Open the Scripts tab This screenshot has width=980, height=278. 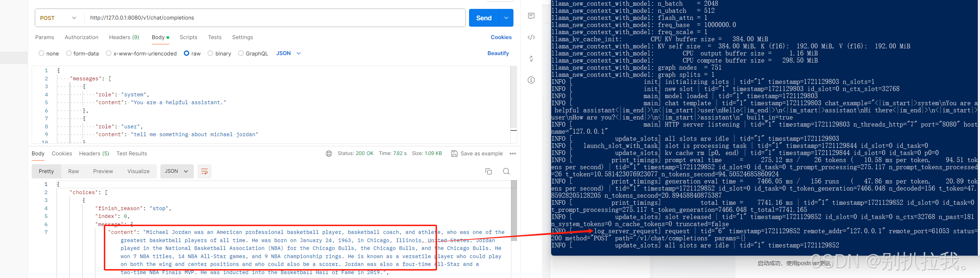(x=188, y=37)
